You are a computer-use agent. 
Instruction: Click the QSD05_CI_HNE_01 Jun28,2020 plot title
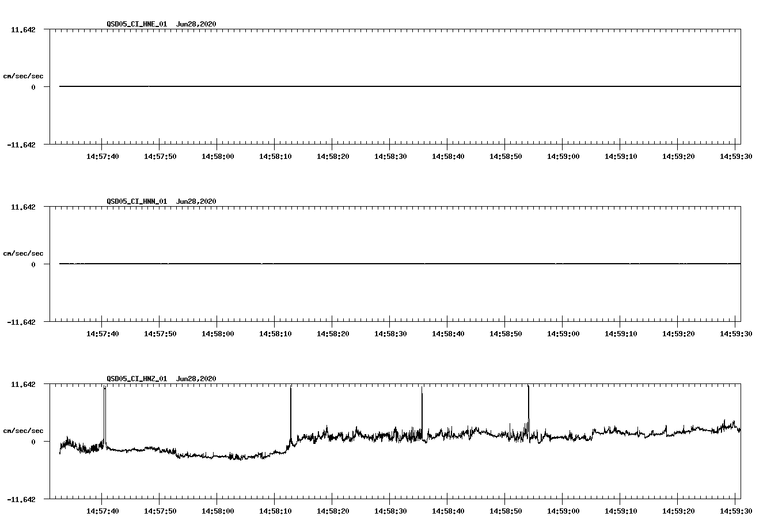pos(161,24)
